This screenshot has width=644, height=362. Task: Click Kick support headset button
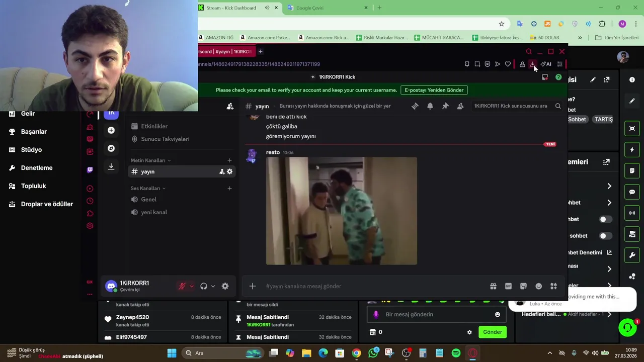coord(627,328)
